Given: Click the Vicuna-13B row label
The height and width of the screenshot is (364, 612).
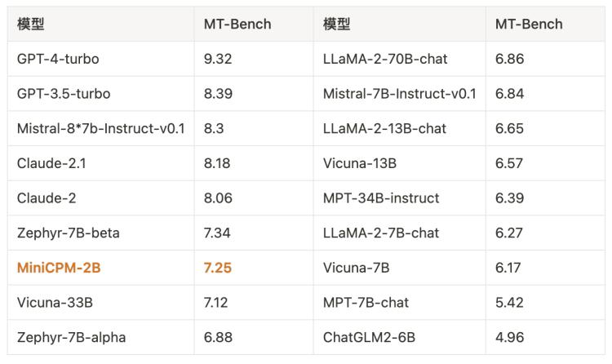Looking at the screenshot, I should (360, 163).
